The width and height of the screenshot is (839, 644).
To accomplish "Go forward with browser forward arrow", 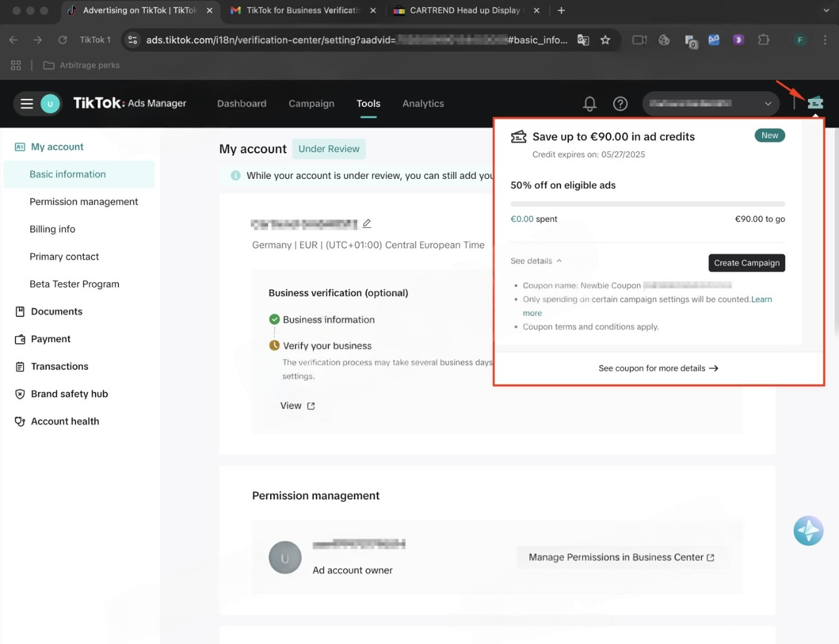I will coord(37,40).
